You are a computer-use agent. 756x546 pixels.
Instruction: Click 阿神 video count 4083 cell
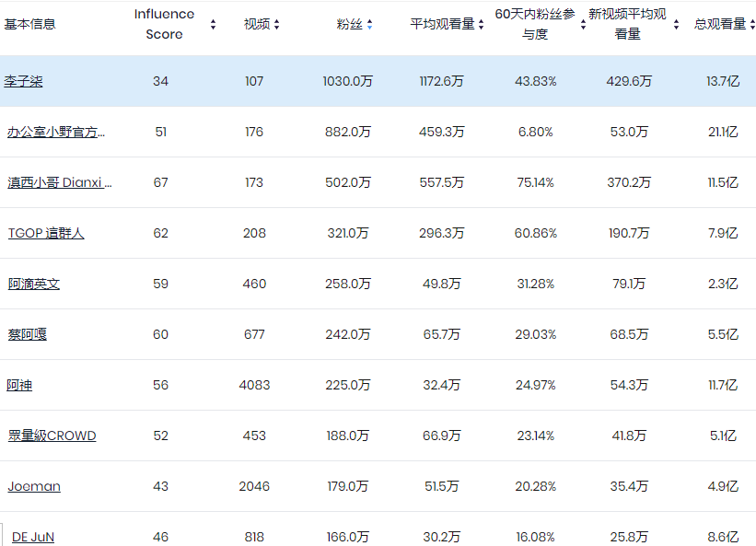[x=254, y=385]
